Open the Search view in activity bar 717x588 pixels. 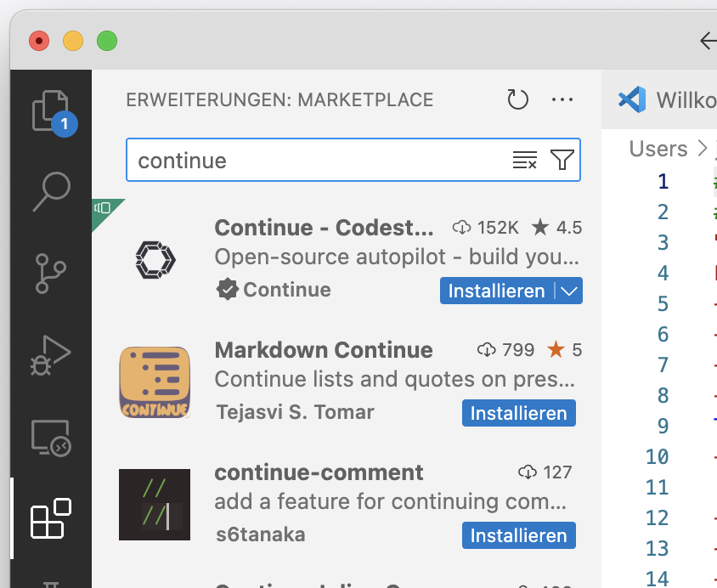(51, 191)
